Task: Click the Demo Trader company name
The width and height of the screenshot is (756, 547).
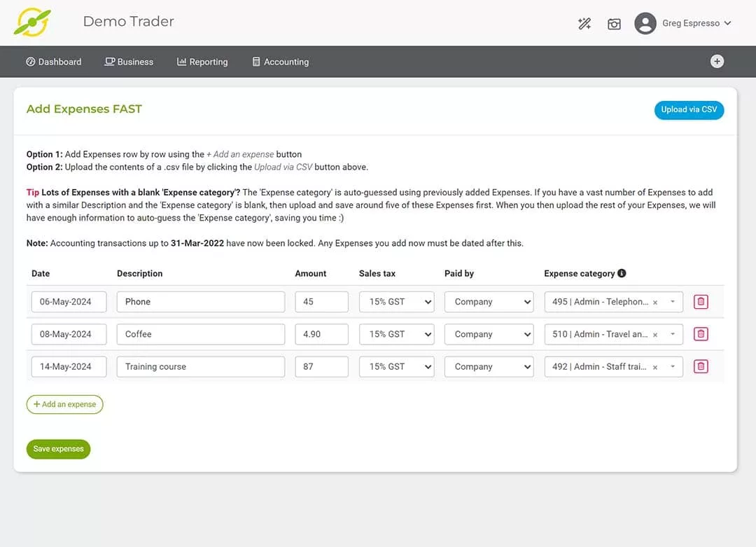Action: (x=128, y=21)
